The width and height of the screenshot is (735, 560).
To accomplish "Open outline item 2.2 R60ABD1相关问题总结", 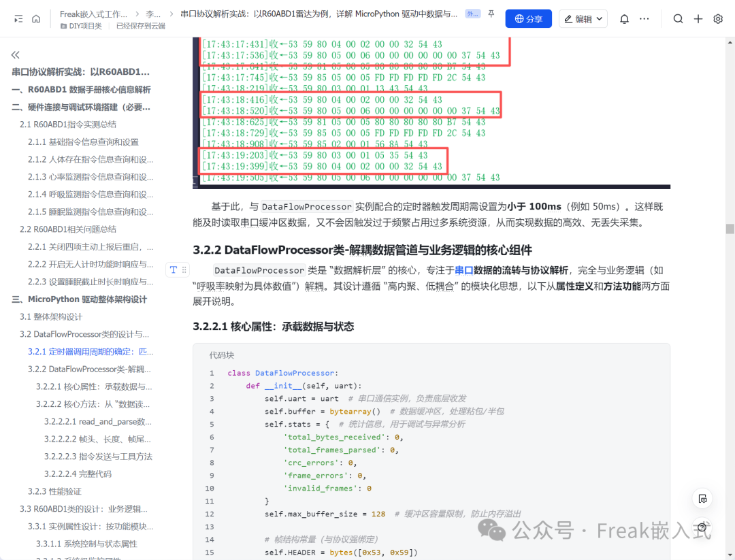I will (x=68, y=229).
